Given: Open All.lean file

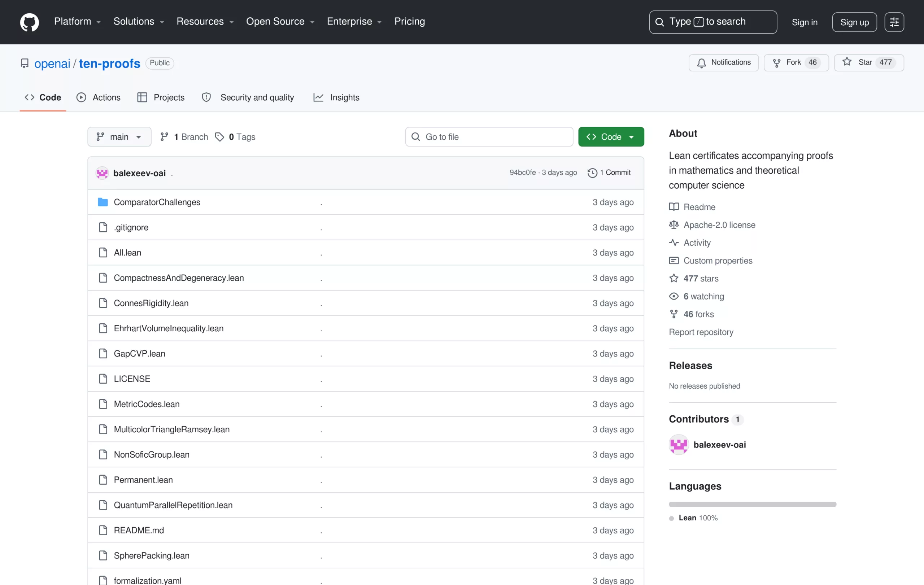Looking at the screenshot, I should coord(127,253).
